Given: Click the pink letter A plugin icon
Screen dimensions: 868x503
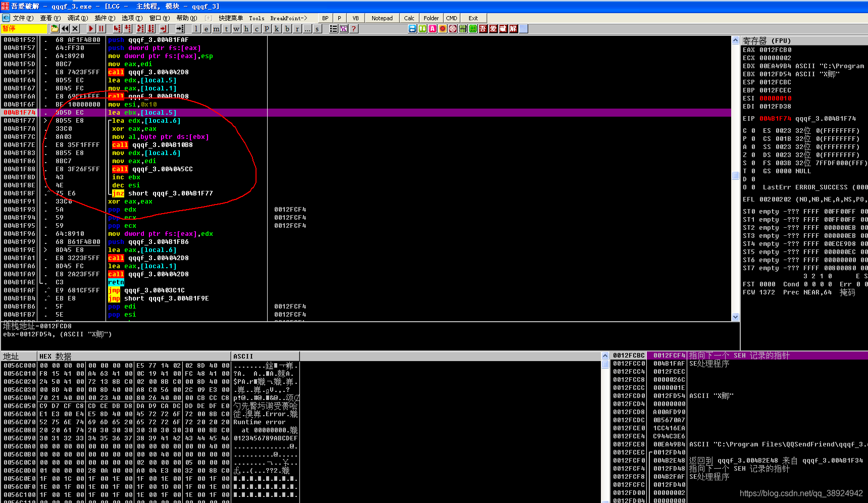Looking at the screenshot, I should pos(433,29).
